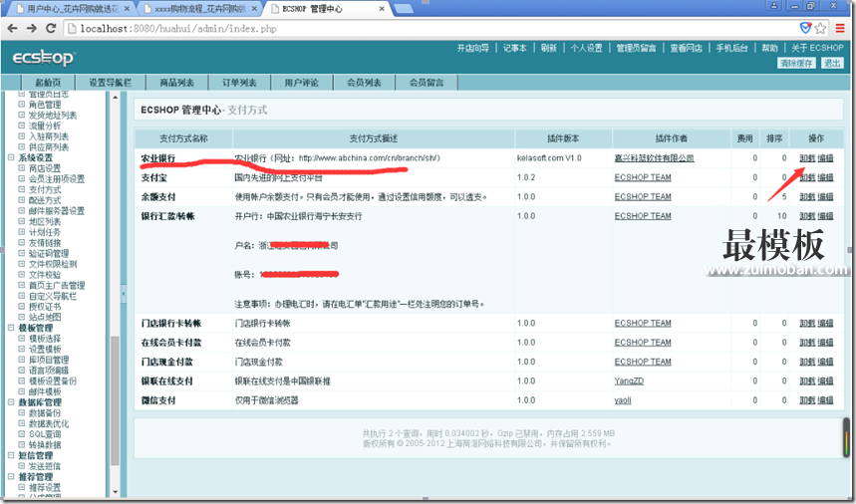Open the 起始页 nav tab

click(48, 83)
